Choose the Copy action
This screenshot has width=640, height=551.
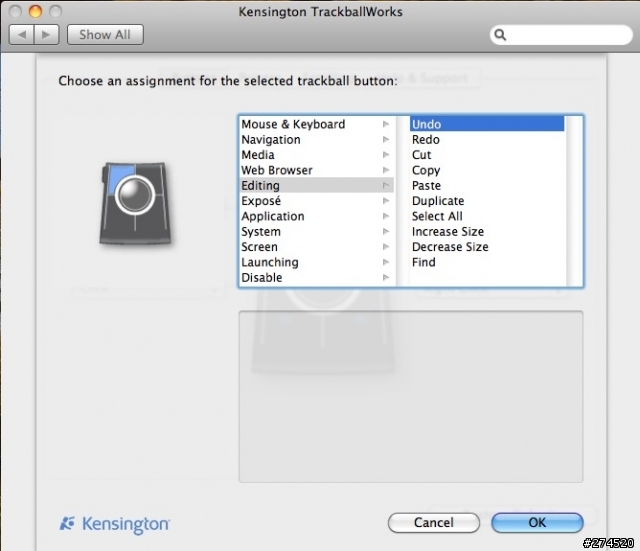point(487,170)
